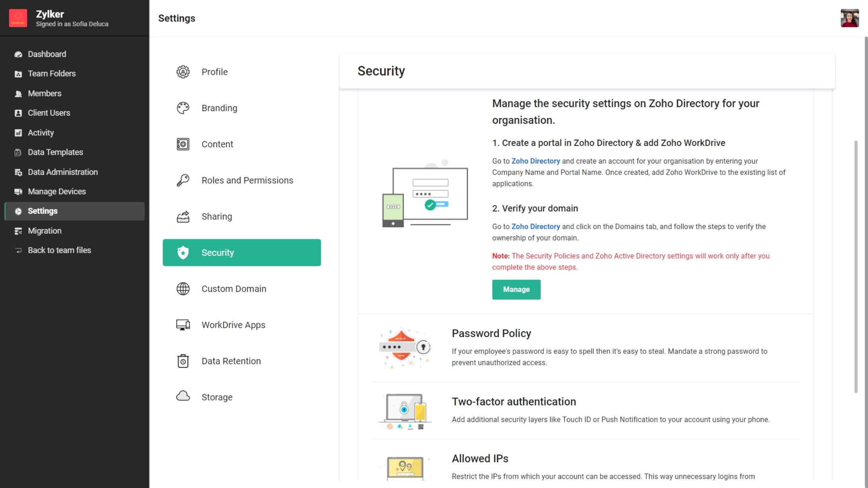Click the Back to team files arrow icon

18,251
